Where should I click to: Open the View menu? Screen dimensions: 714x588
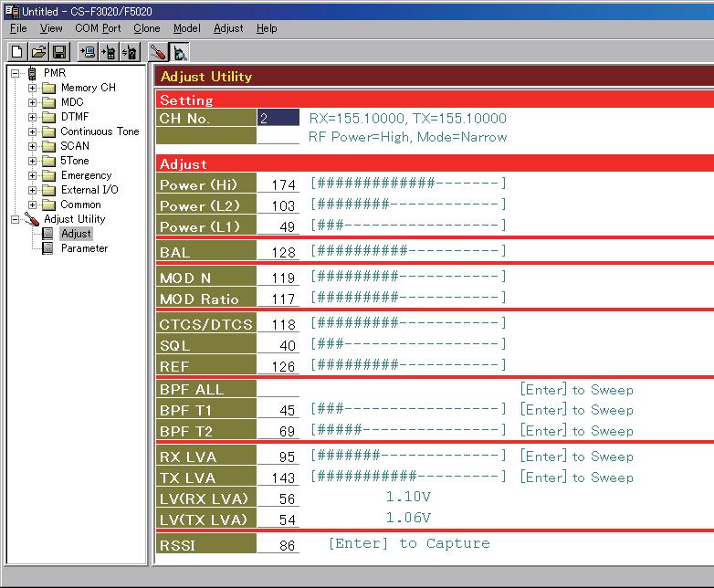coord(51,28)
